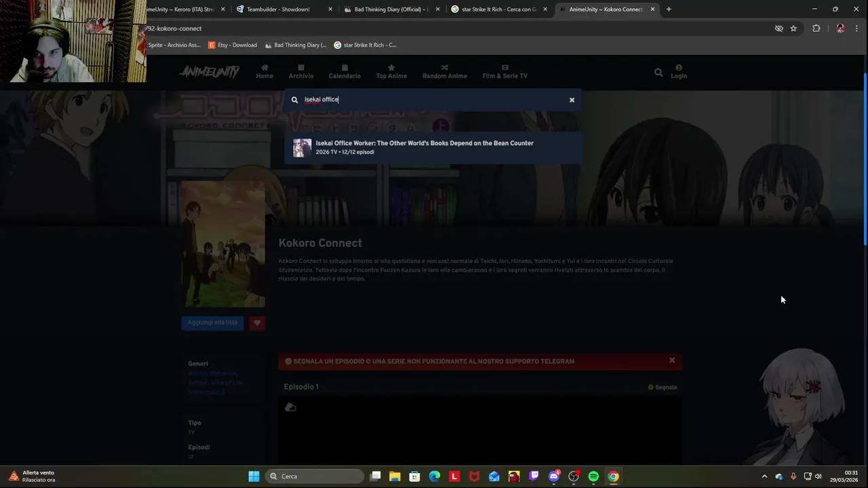Open the Bad Thinking Diary bookmark
This screenshot has height=488, width=868.
click(x=296, y=45)
